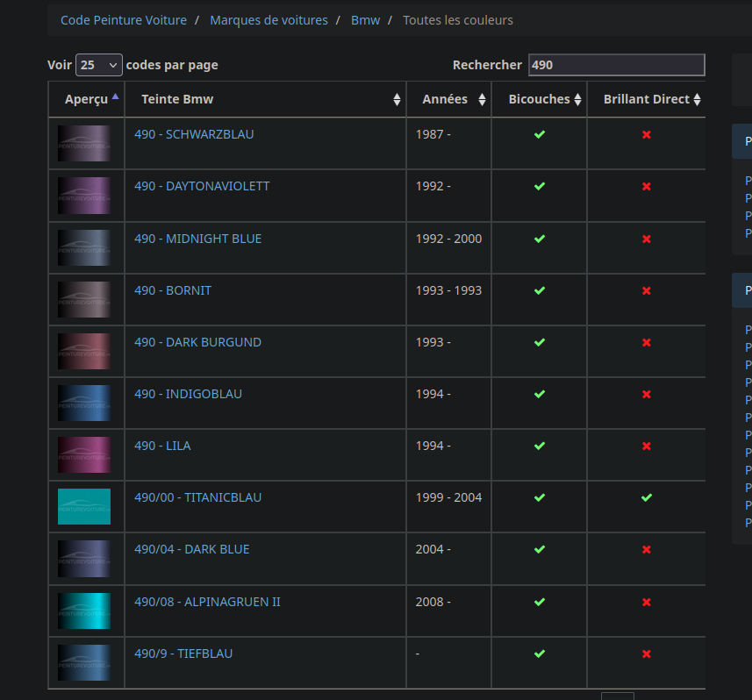Sort by Années column arrows
This screenshot has height=700, width=752.
click(482, 99)
